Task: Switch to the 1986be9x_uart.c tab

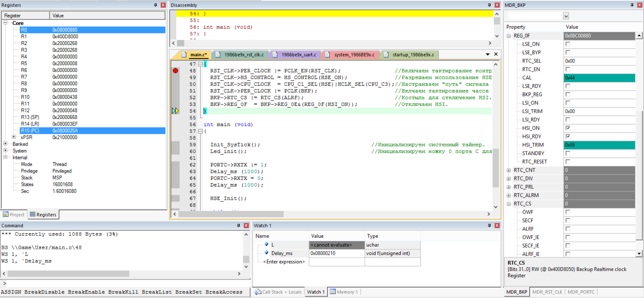Action: [x=298, y=55]
